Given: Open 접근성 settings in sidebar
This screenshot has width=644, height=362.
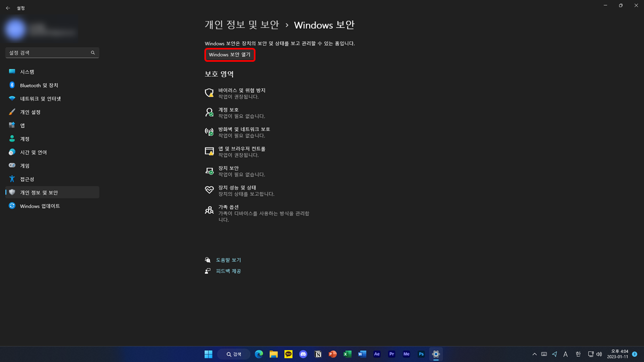Looking at the screenshot, I should (52, 179).
